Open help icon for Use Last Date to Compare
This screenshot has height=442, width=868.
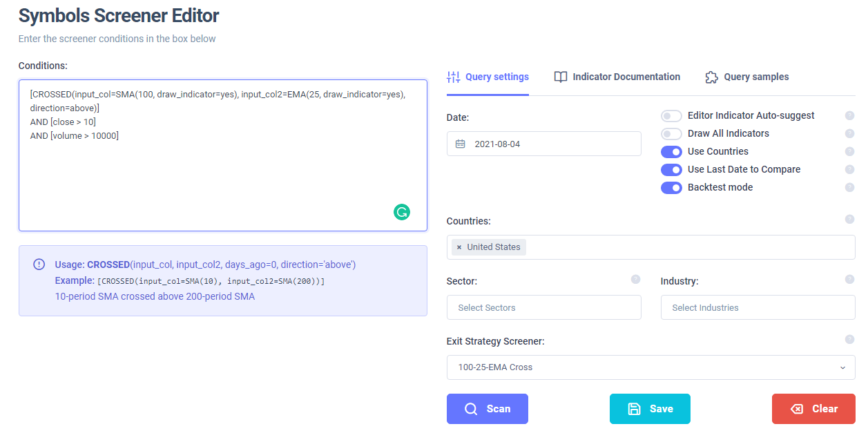(850, 169)
